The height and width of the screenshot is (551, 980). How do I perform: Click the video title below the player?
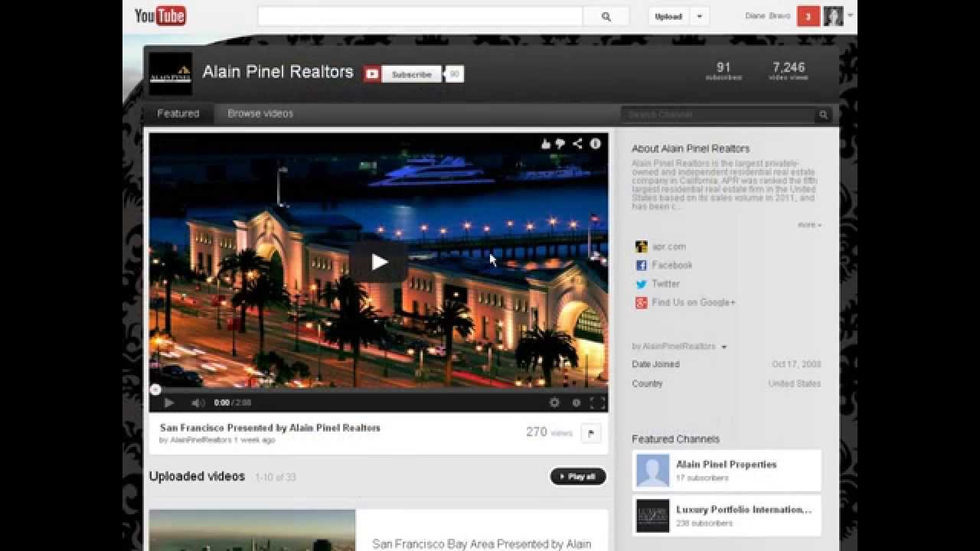click(270, 428)
